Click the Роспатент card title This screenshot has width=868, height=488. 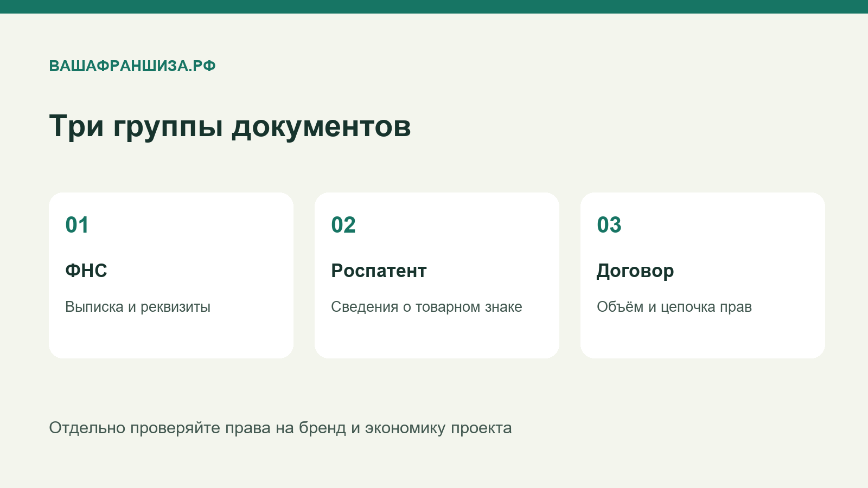379,271
